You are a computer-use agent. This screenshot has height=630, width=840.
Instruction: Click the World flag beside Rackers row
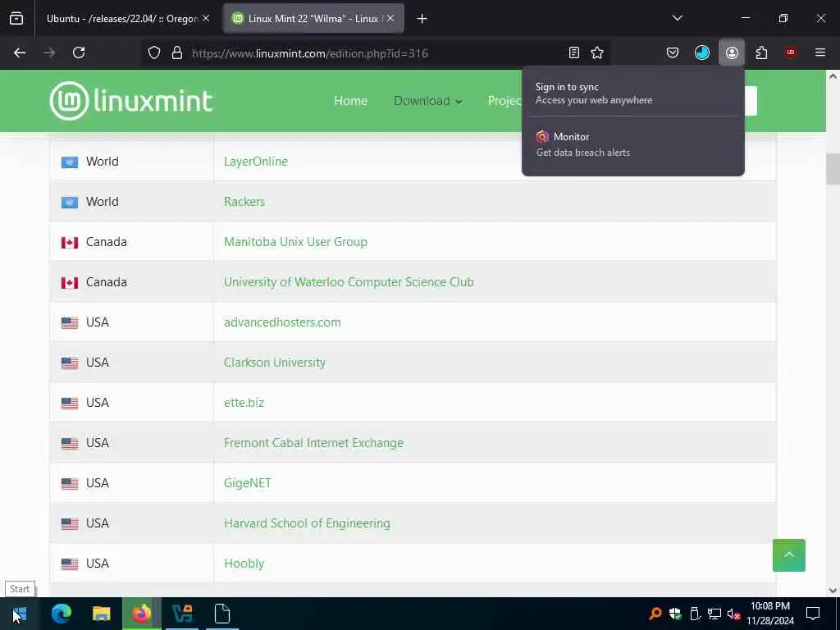coord(70,202)
